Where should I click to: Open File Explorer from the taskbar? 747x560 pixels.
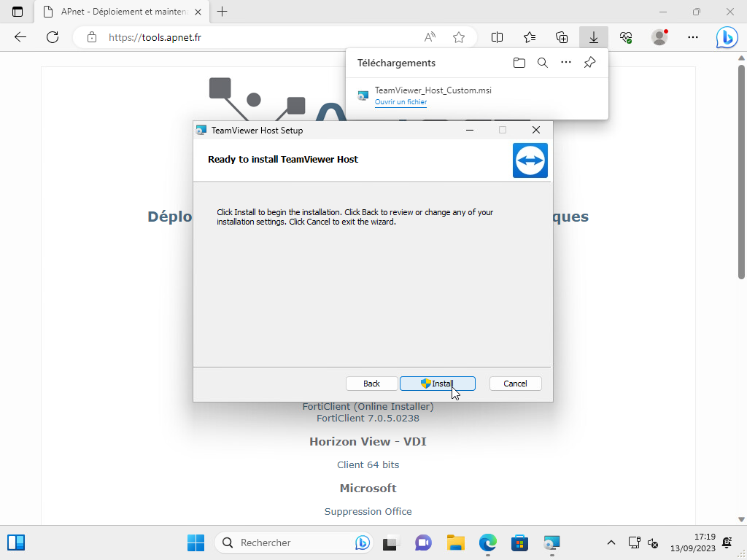click(455, 542)
